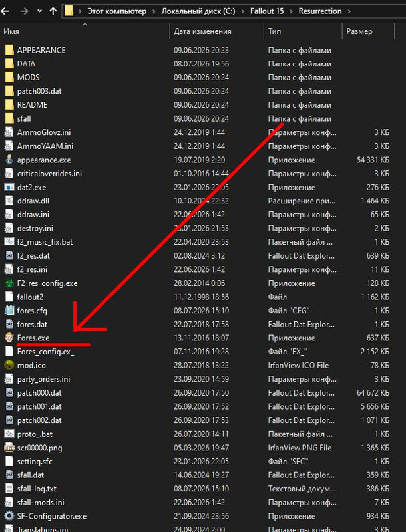Click type Расширение при...
Image resolution: width=406 pixels, height=532 pixels.
pyautogui.click(x=302, y=201)
